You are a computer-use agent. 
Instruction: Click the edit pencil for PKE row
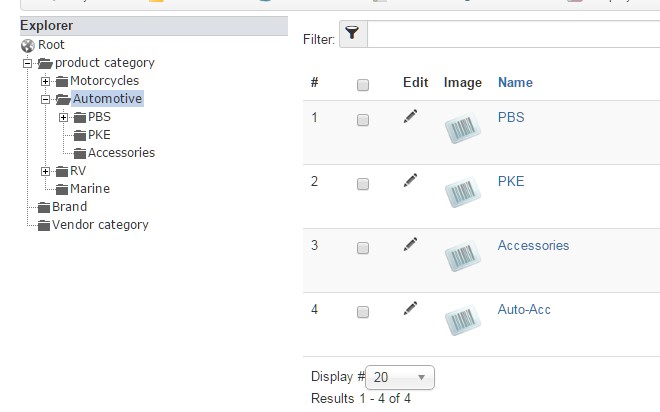(x=410, y=181)
